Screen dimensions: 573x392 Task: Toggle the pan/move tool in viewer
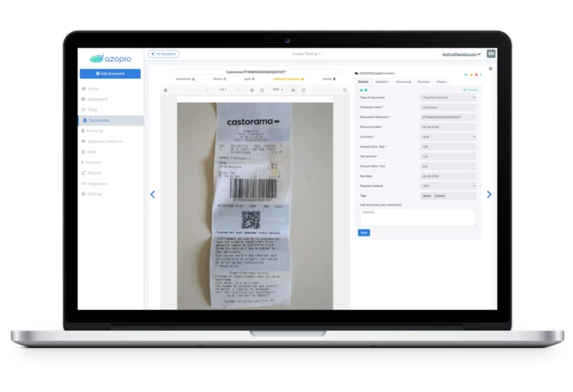click(293, 90)
